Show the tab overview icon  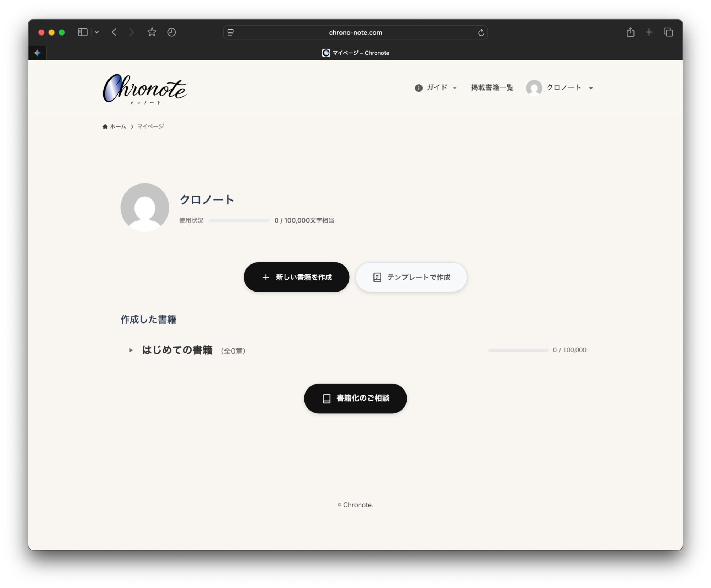click(x=668, y=32)
